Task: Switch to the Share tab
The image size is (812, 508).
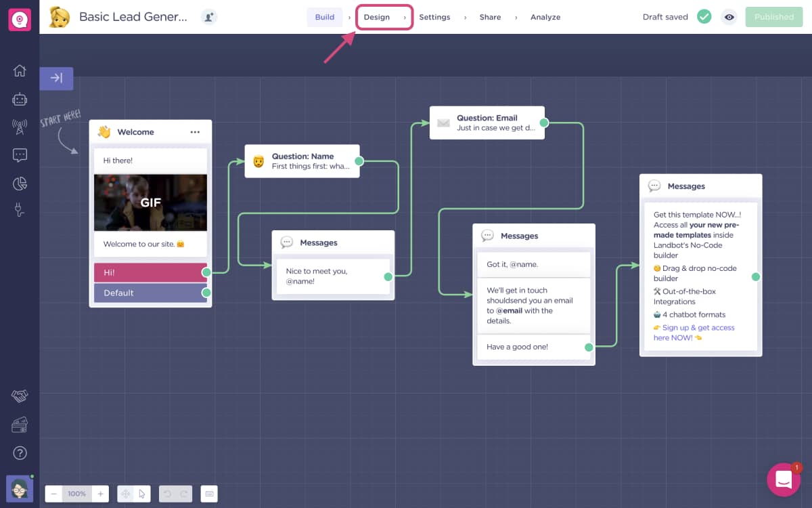Action: pos(490,17)
